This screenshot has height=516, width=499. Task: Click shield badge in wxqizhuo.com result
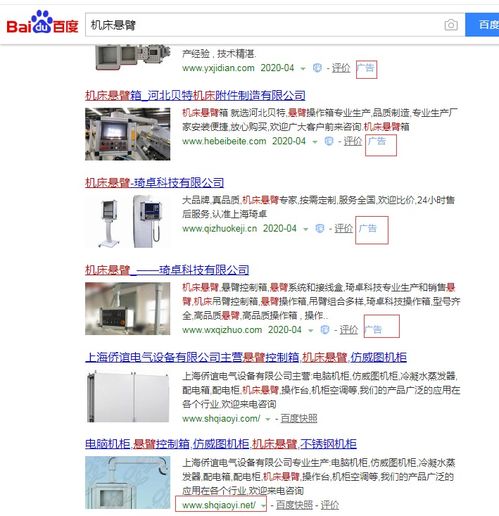coord(325,330)
